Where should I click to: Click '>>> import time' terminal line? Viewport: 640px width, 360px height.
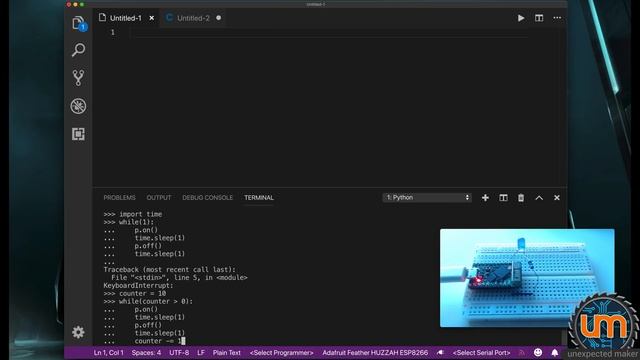[133, 214]
